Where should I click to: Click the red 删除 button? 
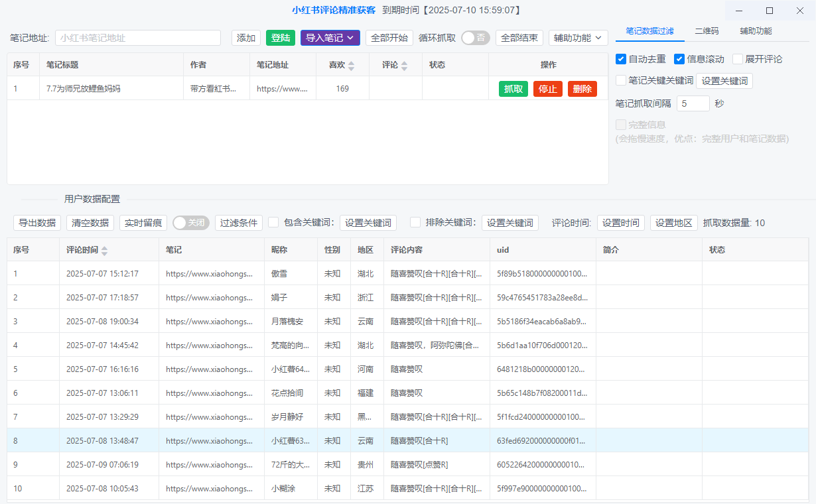tap(582, 89)
